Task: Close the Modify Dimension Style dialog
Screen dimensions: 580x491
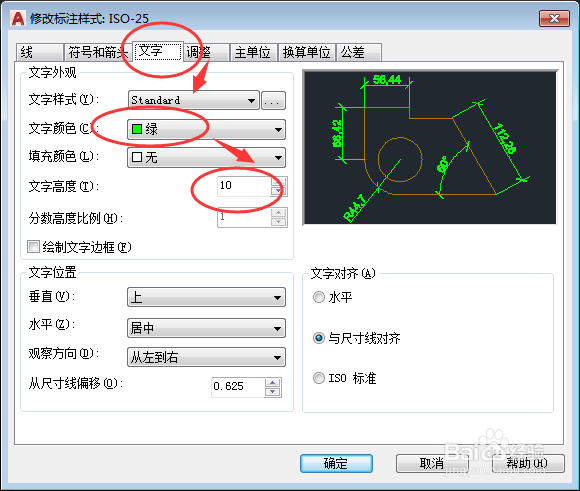Action: pos(554,19)
